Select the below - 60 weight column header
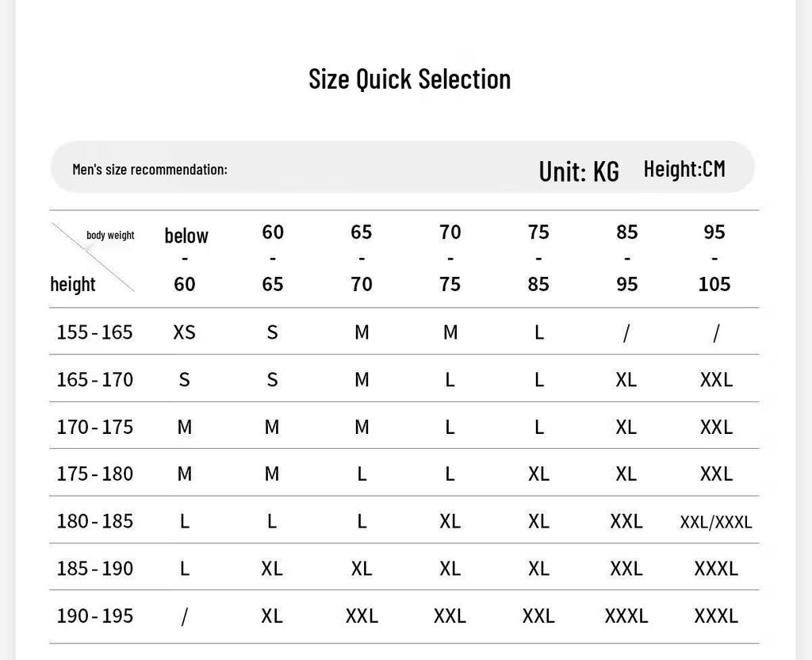The image size is (812, 660). coord(186,259)
